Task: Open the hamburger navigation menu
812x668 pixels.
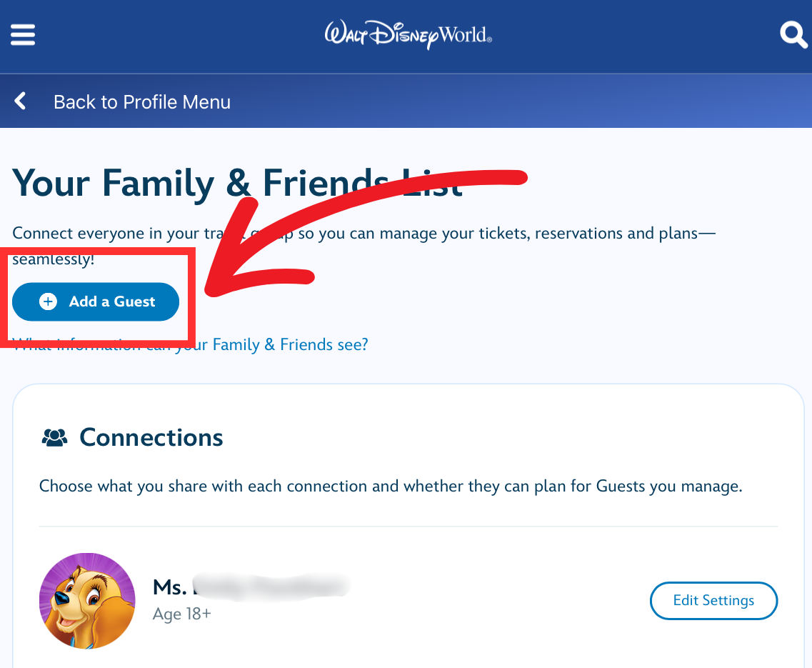Action: point(23,35)
